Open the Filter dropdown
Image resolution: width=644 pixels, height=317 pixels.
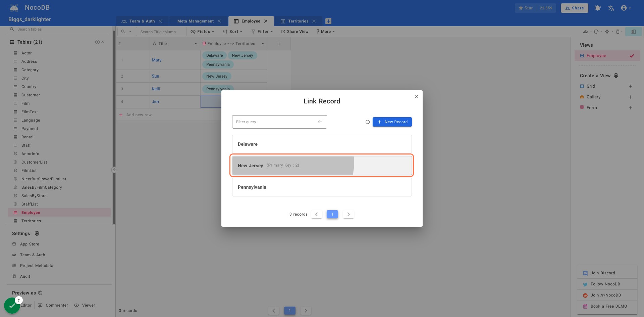[262, 32]
